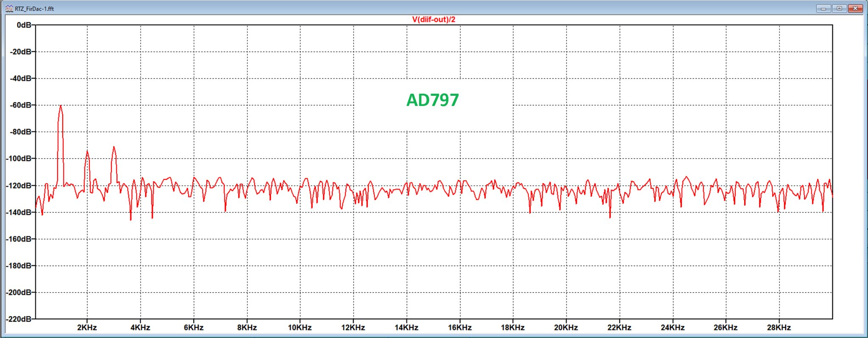Click the RTZ_FirDac-1.fft window title

[x=34, y=8]
